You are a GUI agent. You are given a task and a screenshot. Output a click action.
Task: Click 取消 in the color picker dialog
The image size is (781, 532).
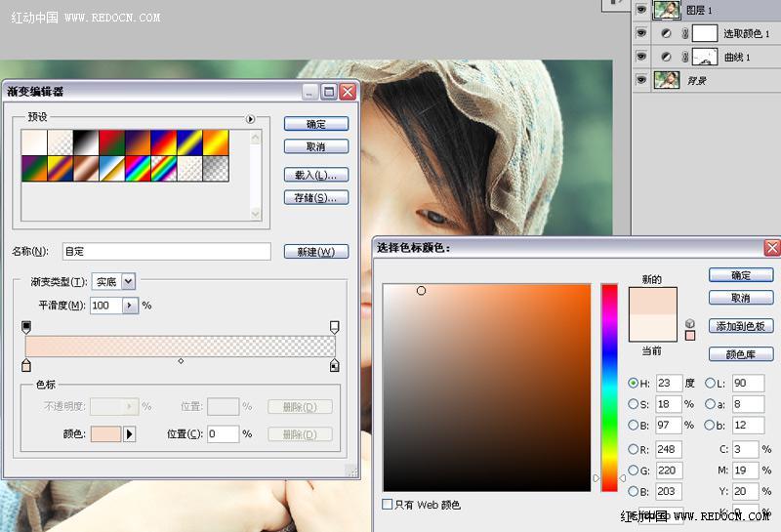point(741,298)
